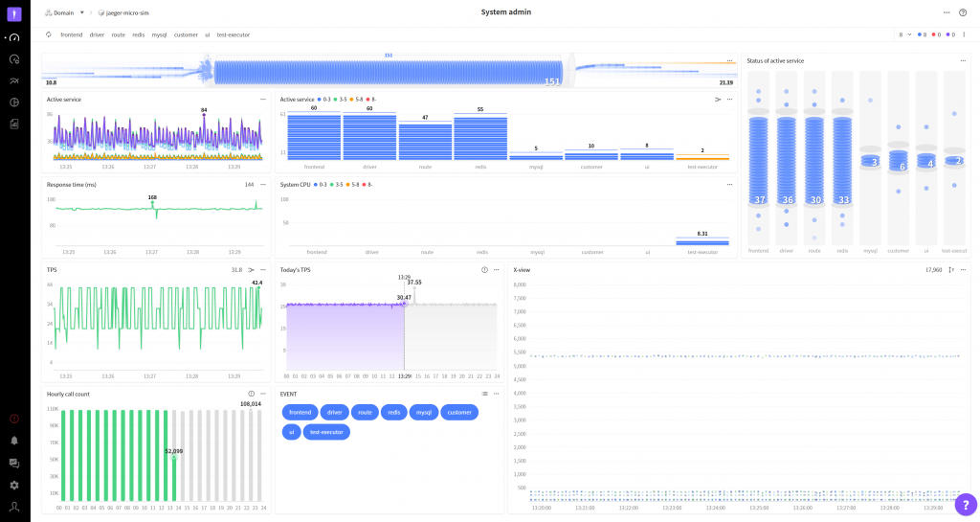Click the test-executor button in EVENT panel
The width and height of the screenshot is (980, 522).
[326, 432]
